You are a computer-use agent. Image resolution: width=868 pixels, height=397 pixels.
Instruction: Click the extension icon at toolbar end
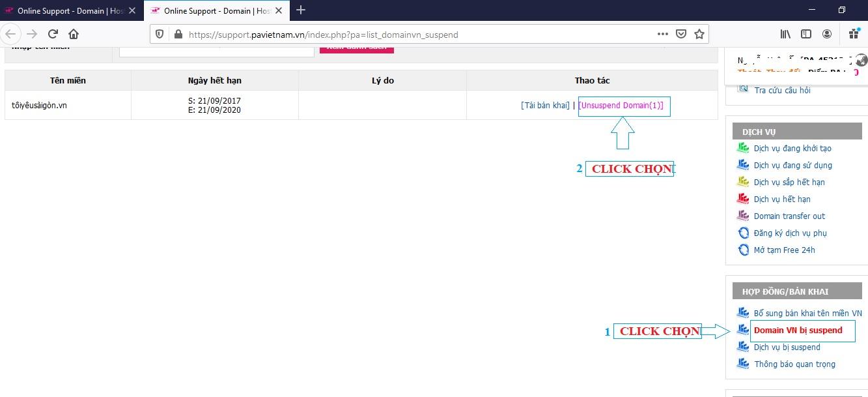pos(854,34)
